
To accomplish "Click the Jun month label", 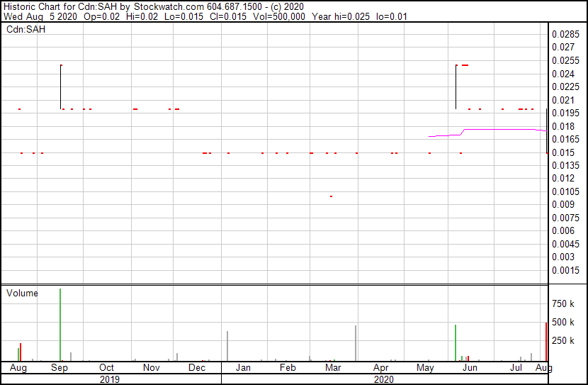I will tap(470, 368).
